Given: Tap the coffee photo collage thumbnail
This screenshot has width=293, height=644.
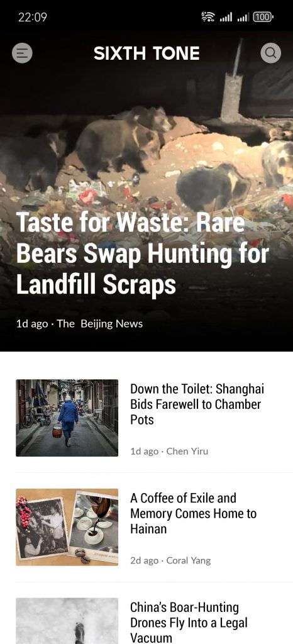Looking at the screenshot, I should 67,527.
